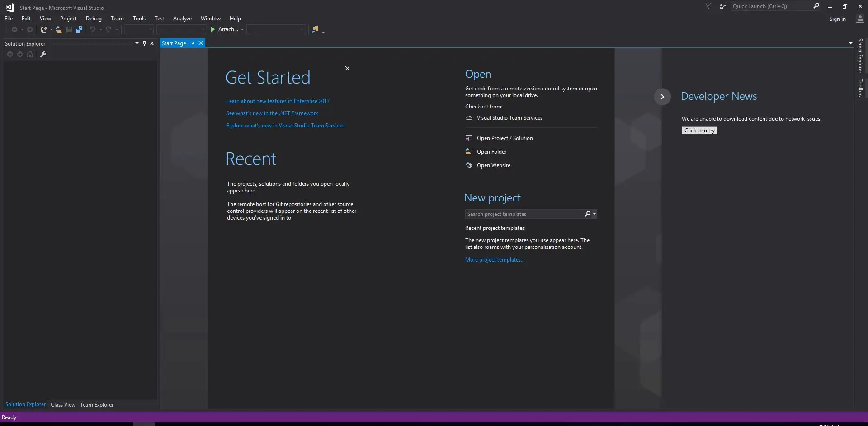Open Solution Explorer properties via wrench icon
The width and height of the screenshot is (868, 426).
tap(42, 54)
